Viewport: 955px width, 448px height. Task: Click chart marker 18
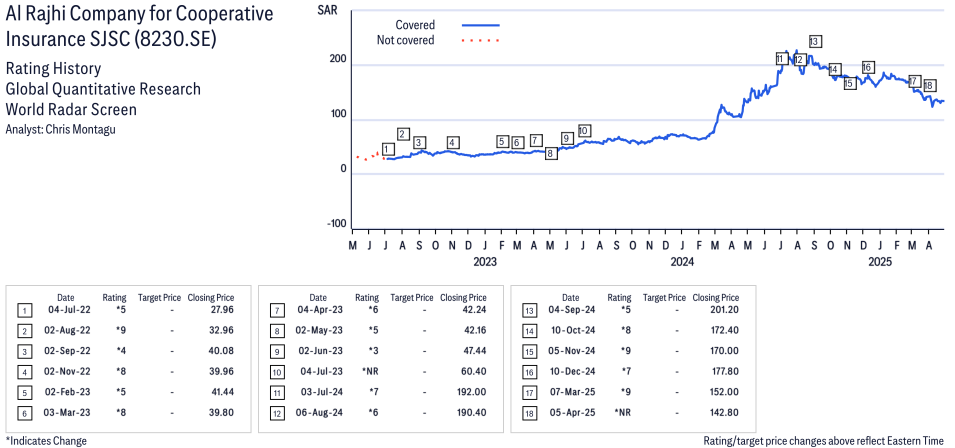(x=929, y=85)
